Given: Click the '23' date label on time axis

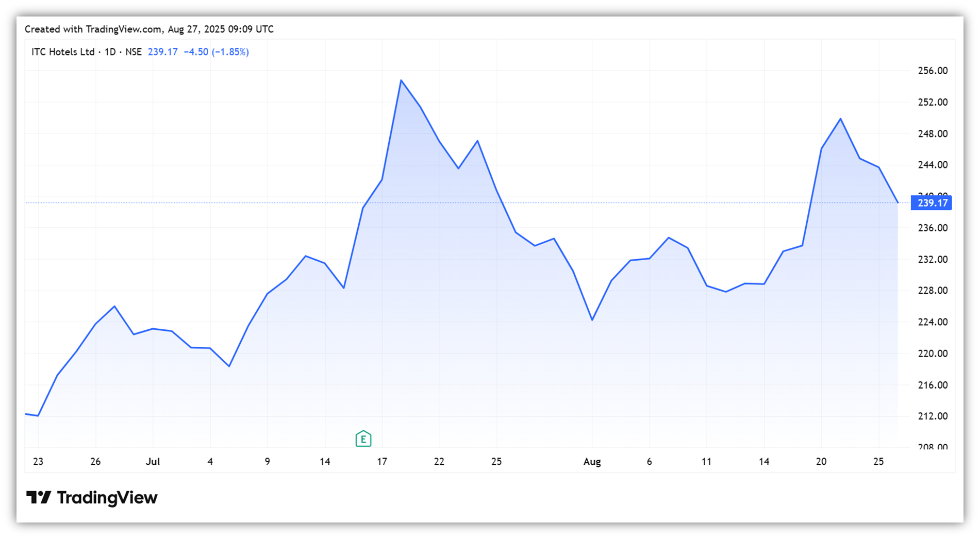Looking at the screenshot, I should (38, 462).
